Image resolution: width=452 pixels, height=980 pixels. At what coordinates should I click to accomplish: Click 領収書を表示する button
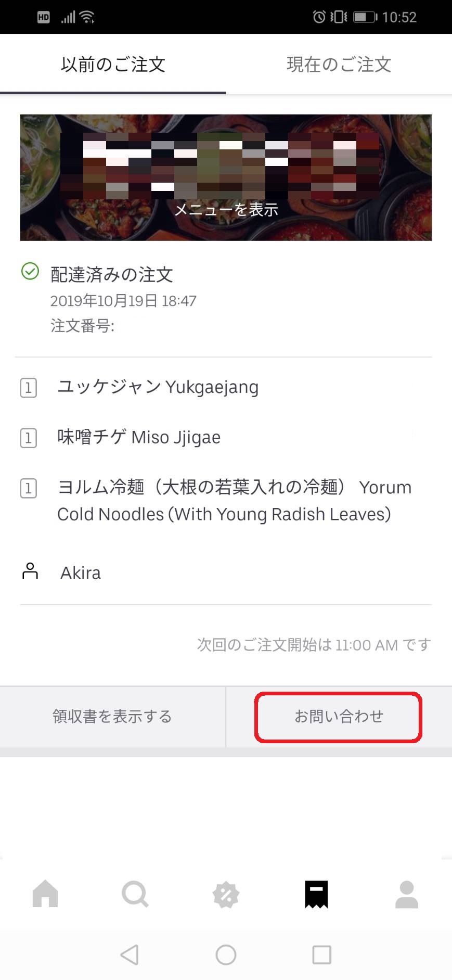coord(112,717)
